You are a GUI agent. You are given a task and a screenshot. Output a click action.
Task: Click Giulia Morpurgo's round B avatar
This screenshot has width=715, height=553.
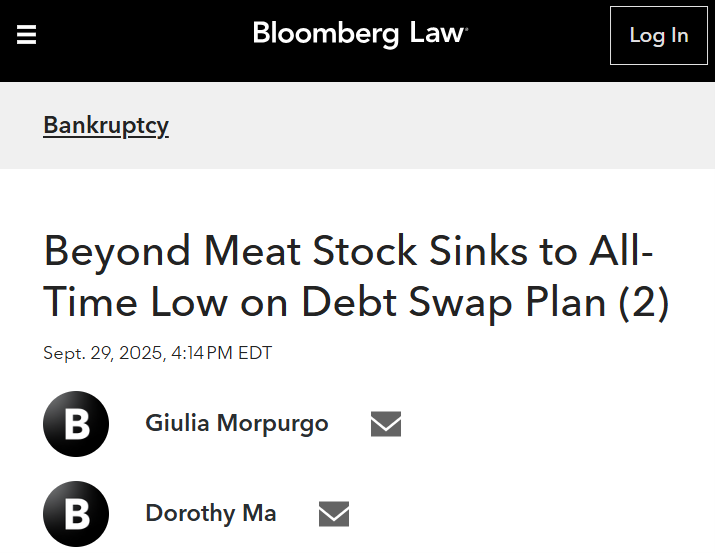tap(76, 424)
